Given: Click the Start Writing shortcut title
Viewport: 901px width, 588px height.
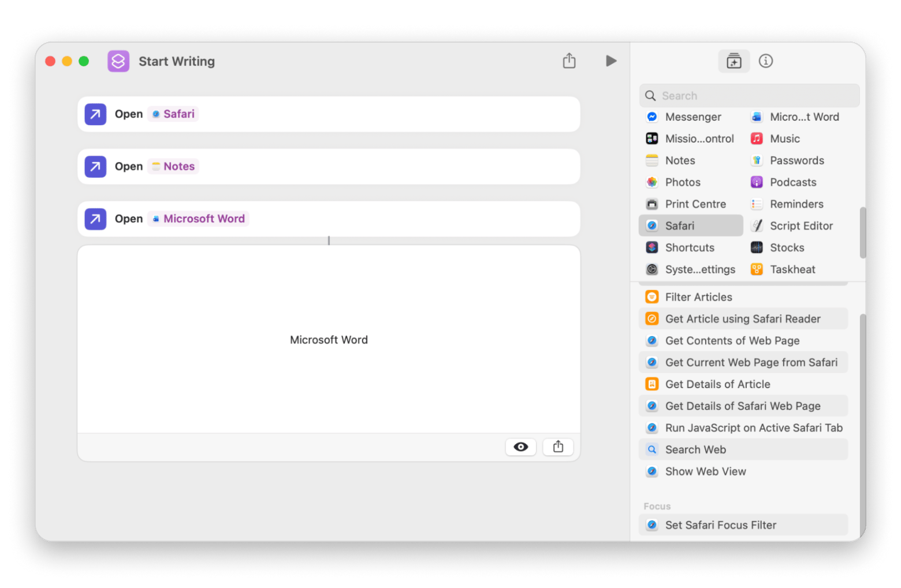Looking at the screenshot, I should (177, 61).
